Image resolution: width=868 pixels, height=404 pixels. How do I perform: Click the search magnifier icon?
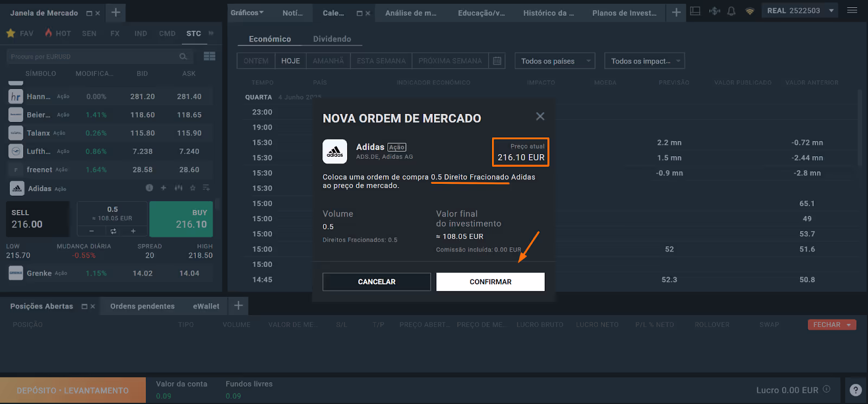[183, 56]
